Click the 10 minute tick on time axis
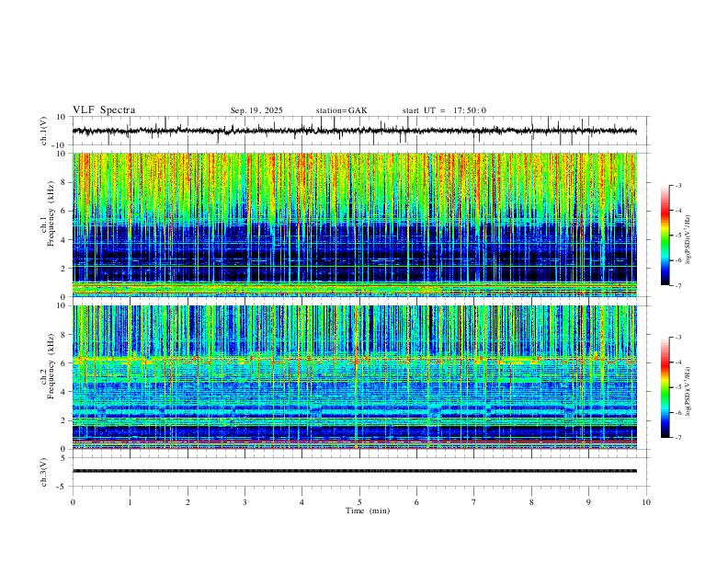728x563 pixels. (x=646, y=502)
